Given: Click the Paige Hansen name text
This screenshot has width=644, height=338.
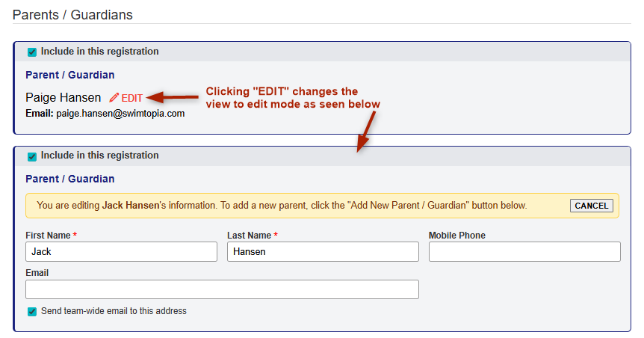Looking at the screenshot, I should tap(64, 98).
